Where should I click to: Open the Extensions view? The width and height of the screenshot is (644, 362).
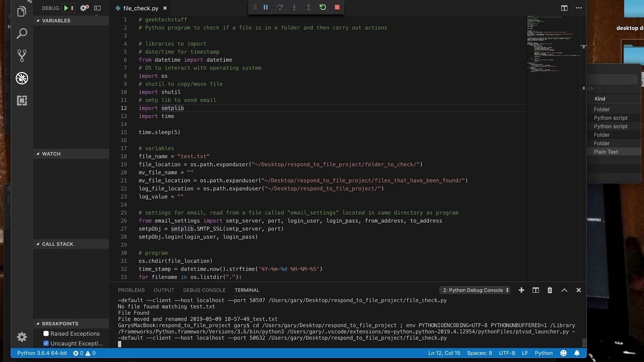(x=22, y=101)
